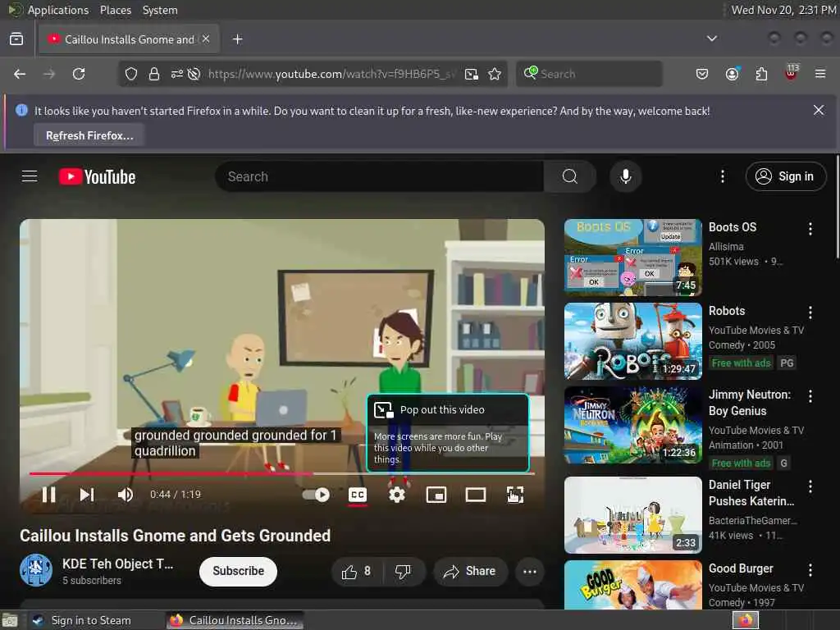List all tabs dropdown arrow
Image resolution: width=840 pixels, height=630 pixels.
(x=712, y=39)
